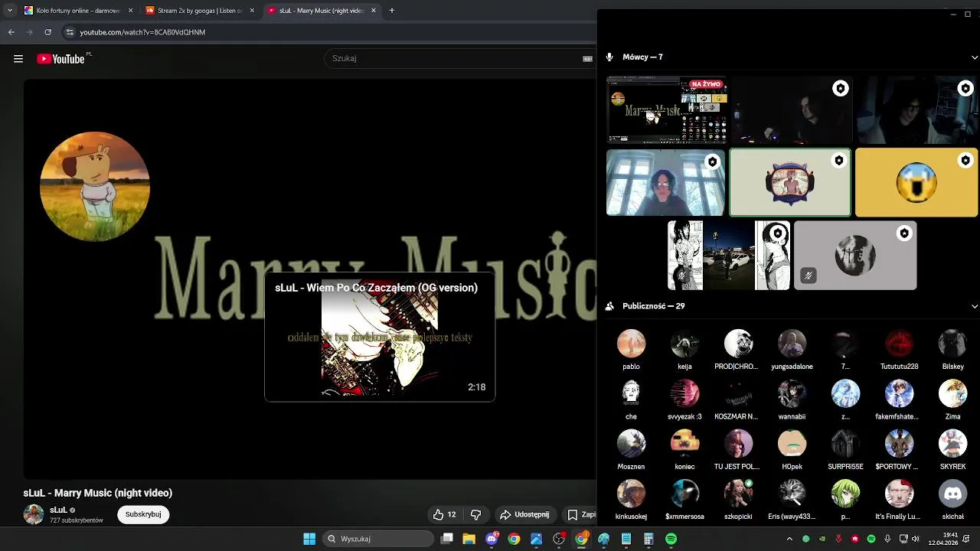This screenshot has height=551, width=980.
Task: Click the audience icon beside Publiczność
Action: [x=610, y=306]
